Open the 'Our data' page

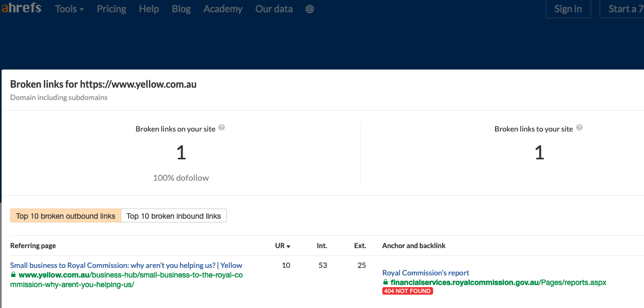274,9
